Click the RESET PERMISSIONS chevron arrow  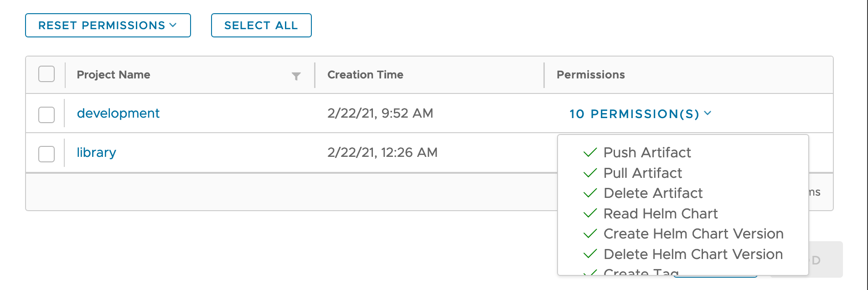[173, 25]
